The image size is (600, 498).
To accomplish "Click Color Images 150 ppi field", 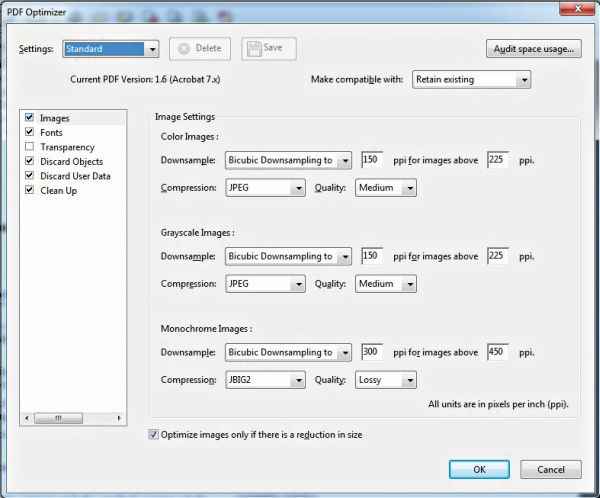I will click(x=371, y=160).
